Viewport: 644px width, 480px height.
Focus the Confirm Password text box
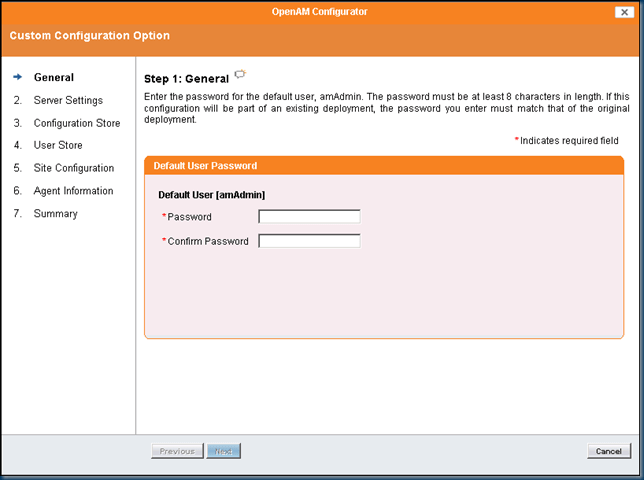click(x=309, y=241)
